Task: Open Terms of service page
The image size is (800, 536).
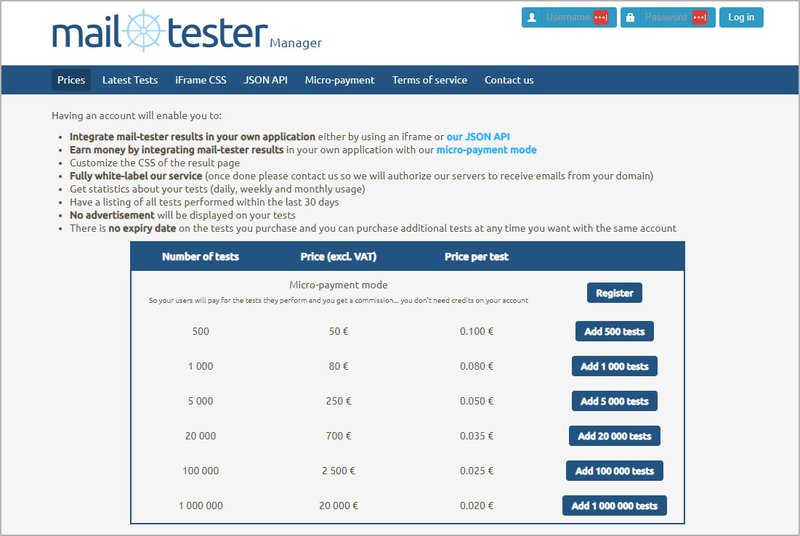Action: (430, 80)
